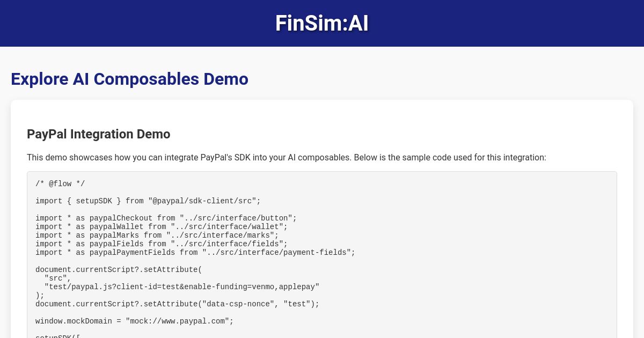Viewport: 644px width, 338px height.
Task: Click the "mock://www.paypal.com" string
Action: pos(178,321)
